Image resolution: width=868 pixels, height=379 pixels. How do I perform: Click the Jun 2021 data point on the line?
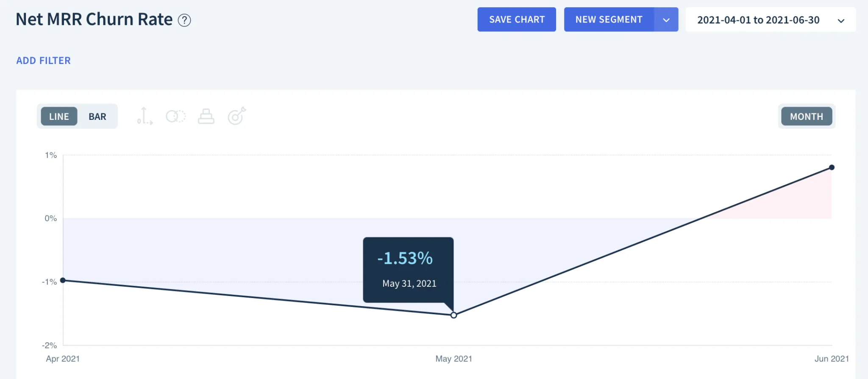pyautogui.click(x=832, y=167)
